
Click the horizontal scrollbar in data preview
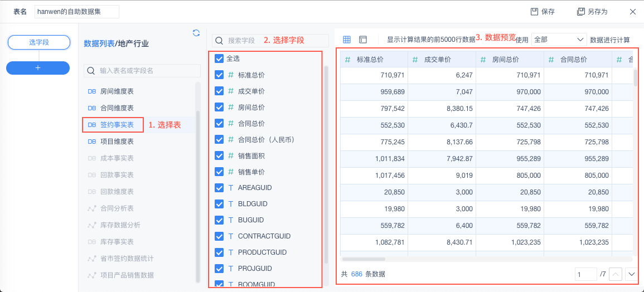pyautogui.click(x=364, y=259)
